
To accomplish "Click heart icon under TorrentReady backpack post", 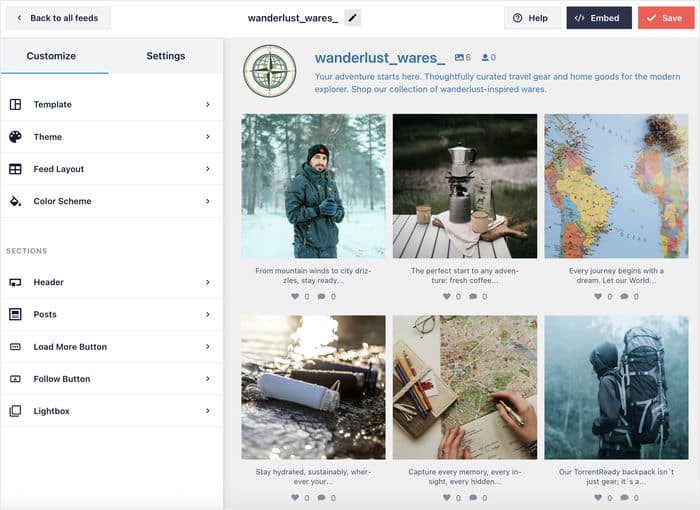I will 598,497.
